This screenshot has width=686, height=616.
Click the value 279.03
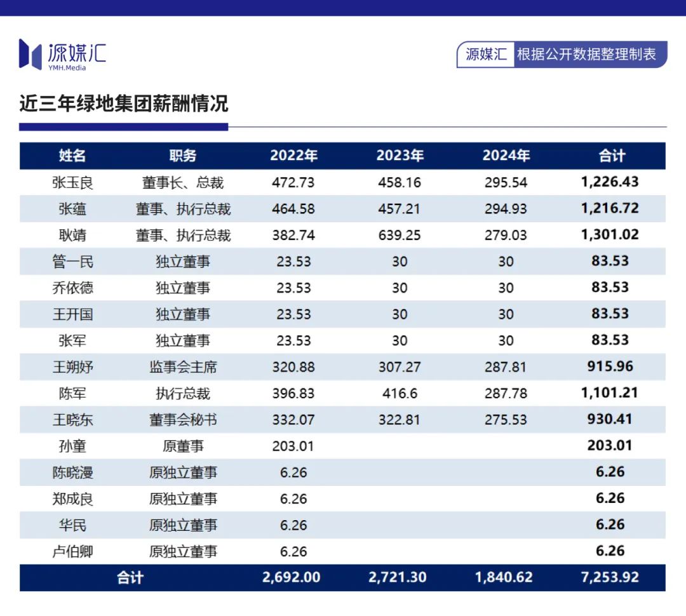(x=506, y=236)
